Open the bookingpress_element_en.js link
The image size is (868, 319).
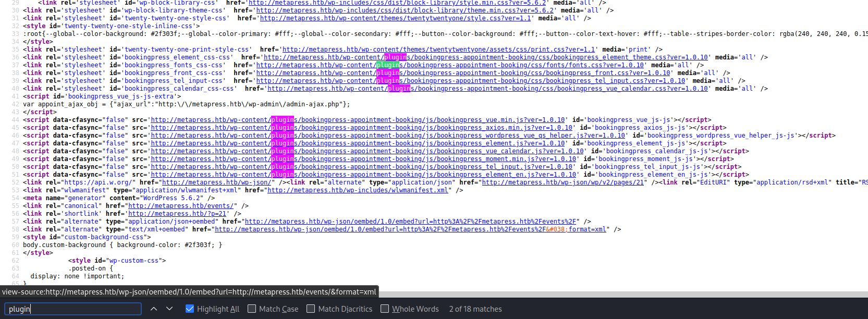click(363, 175)
